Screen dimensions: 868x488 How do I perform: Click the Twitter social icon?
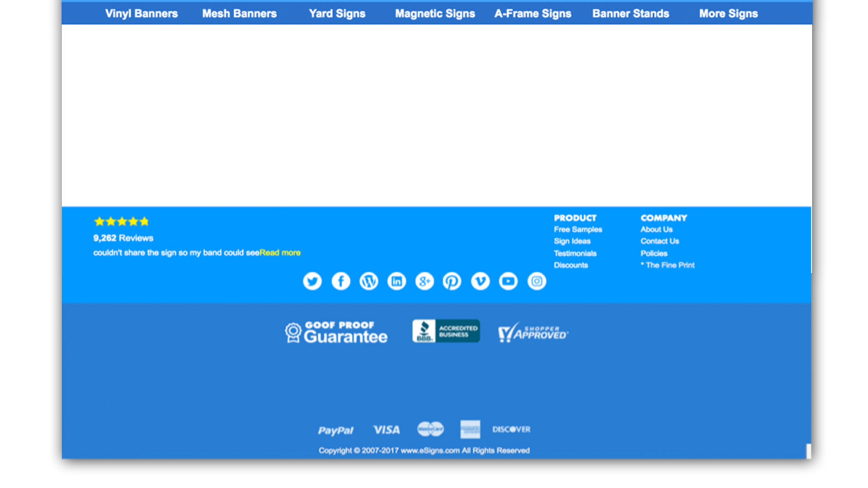tap(312, 281)
